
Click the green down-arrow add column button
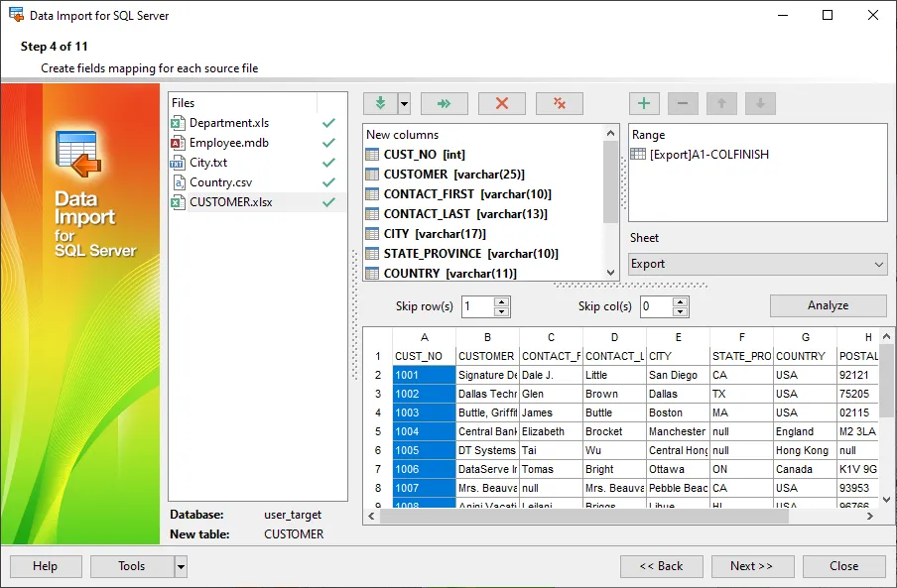pos(380,103)
